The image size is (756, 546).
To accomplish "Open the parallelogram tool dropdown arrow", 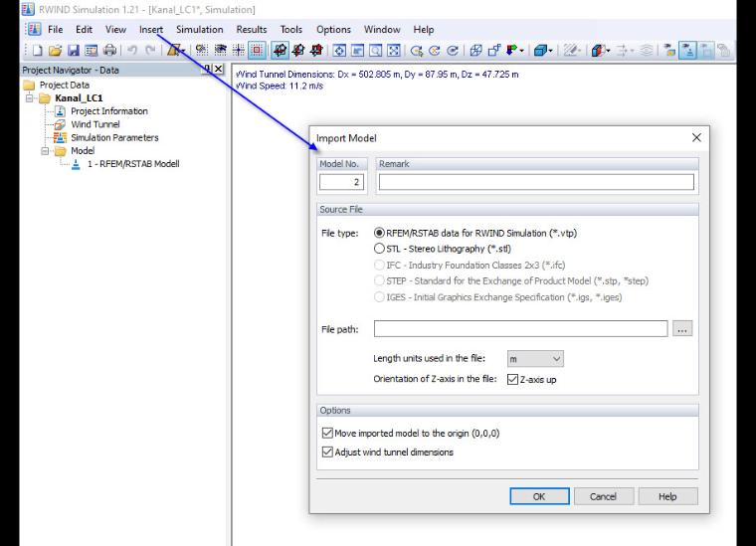I will (184, 51).
